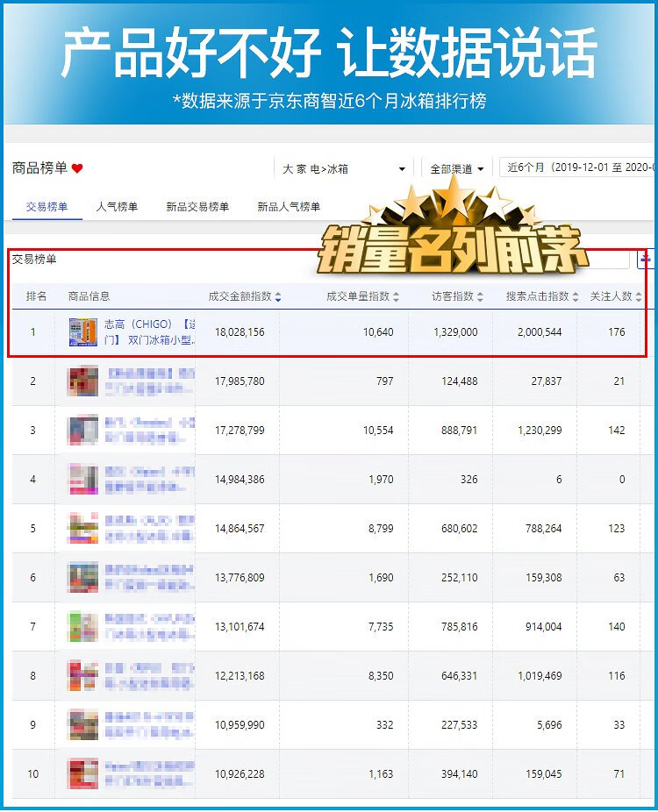The width and height of the screenshot is (658, 812).
Task: Click the sort arrows next to 成交单量指数
Action: coord(396,297)
